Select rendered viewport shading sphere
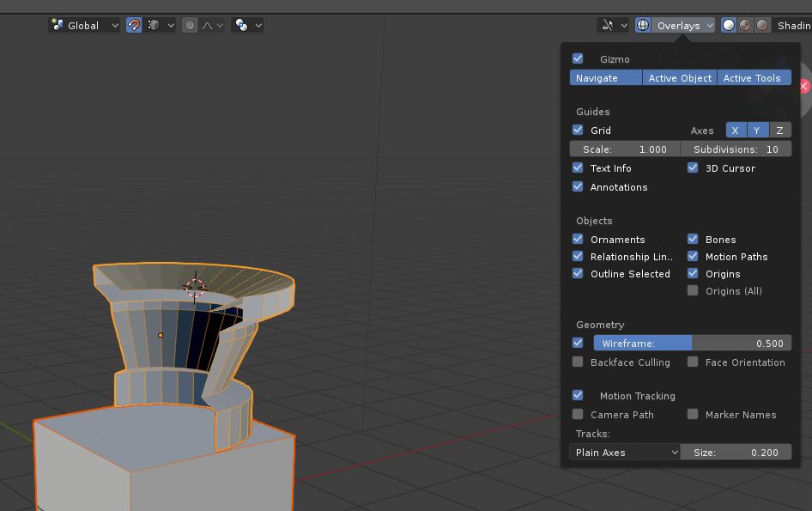The height and width of the screenshot is (511, 812). click(762, 24)
